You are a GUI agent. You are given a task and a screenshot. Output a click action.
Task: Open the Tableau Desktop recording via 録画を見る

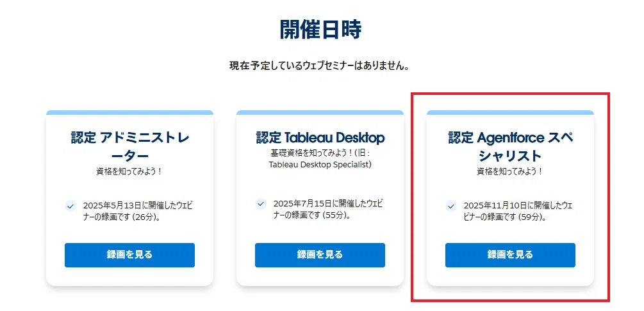(320, 255)
